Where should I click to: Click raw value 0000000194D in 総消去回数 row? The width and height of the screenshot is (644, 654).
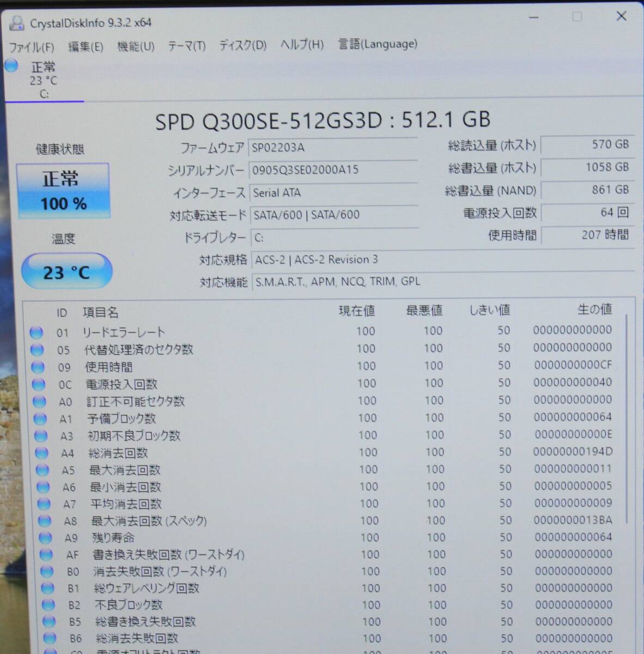[573, 451]
